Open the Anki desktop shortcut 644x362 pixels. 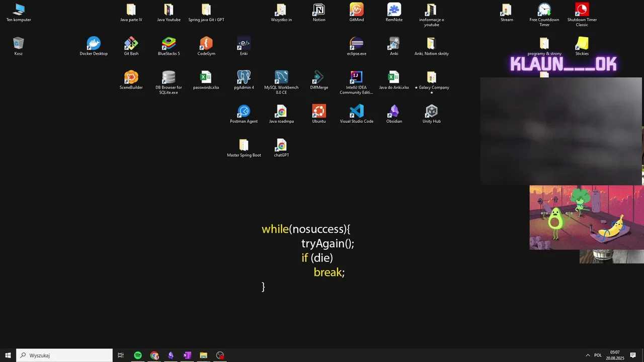coord(394,46)
